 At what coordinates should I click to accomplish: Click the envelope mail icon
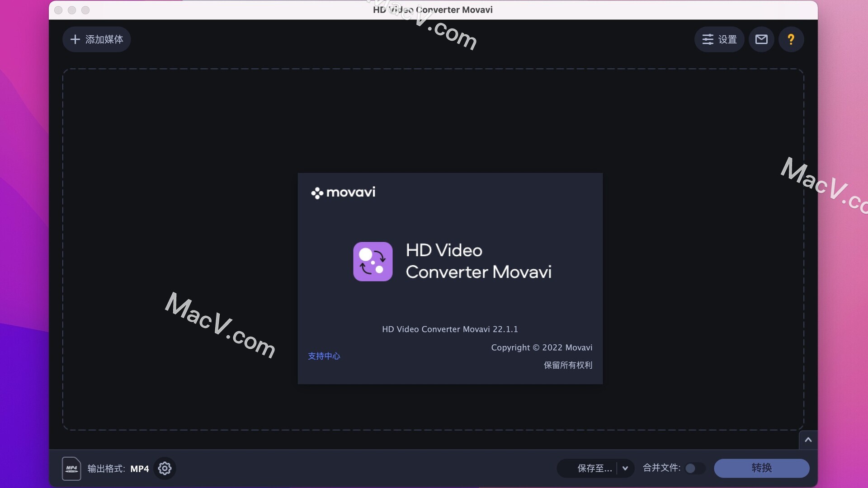tap(761, 39)
